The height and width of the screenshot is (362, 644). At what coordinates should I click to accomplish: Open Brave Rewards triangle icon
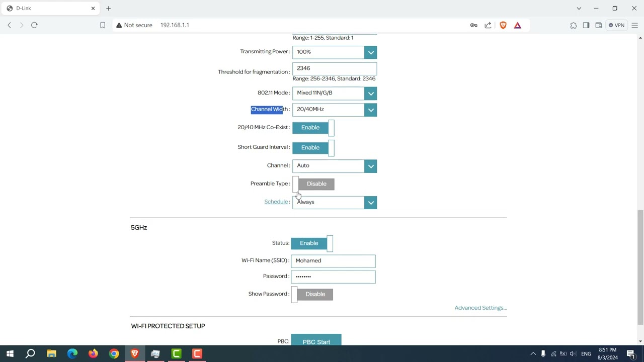(x=518, y=25)
